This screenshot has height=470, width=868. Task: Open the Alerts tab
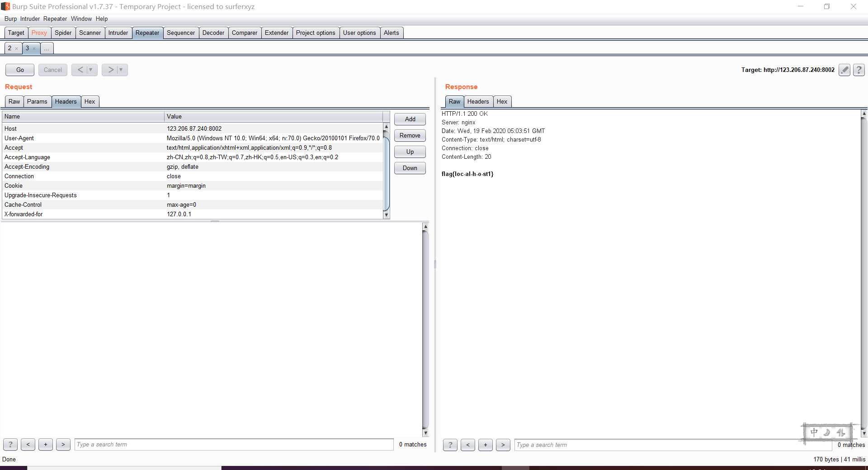[x=392, y=33]
